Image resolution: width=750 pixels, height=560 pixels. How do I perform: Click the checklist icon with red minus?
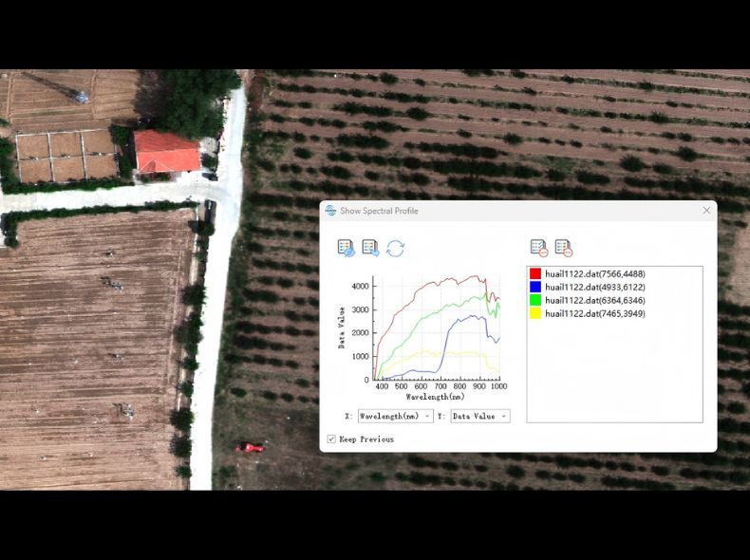click(538, 249)
